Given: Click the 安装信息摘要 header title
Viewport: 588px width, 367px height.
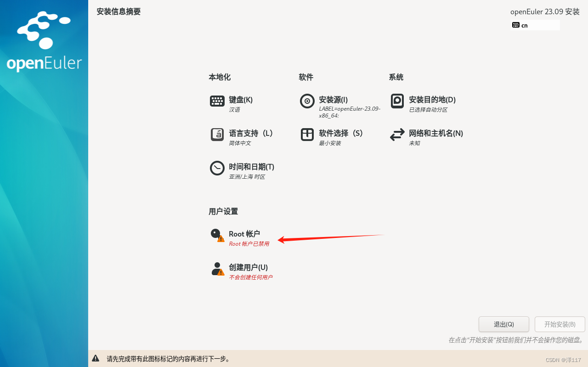Looking at the screenshot, I should (x=119, y=11).
